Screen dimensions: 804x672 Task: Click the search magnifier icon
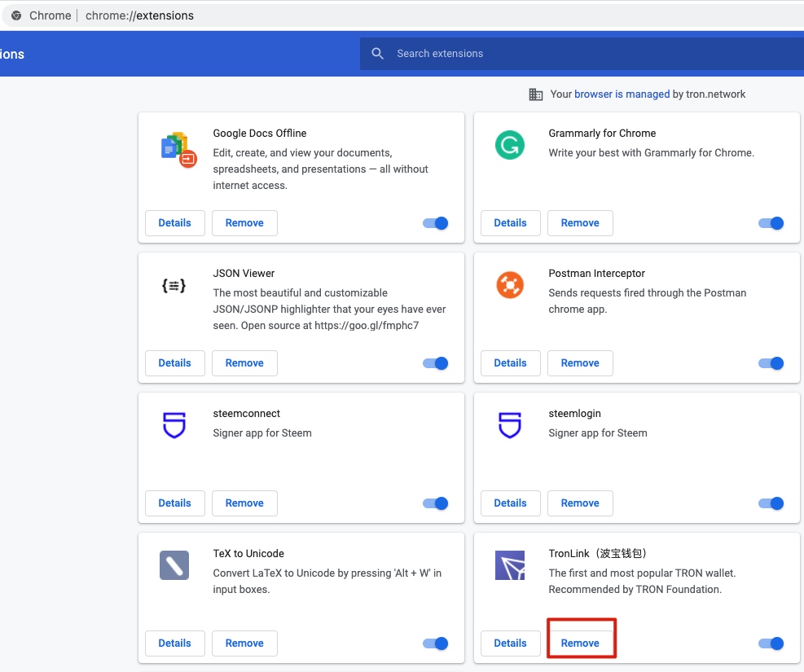click(377, 53)
